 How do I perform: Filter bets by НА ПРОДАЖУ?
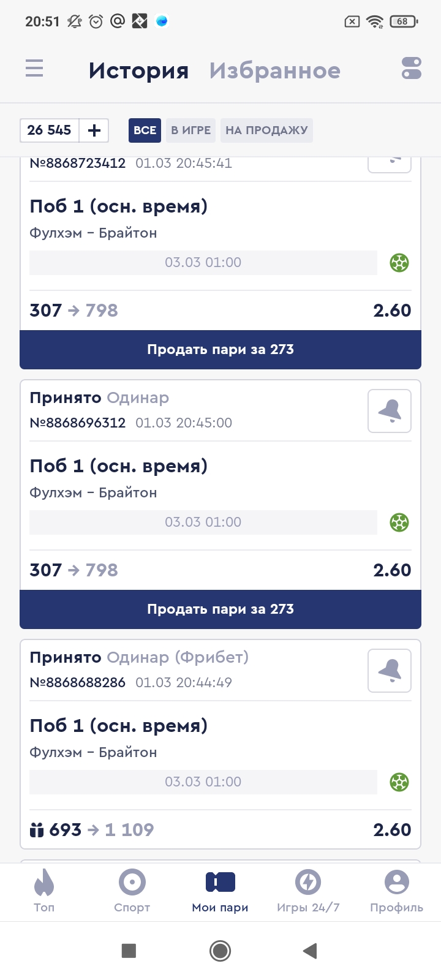(x=266, y=130)
